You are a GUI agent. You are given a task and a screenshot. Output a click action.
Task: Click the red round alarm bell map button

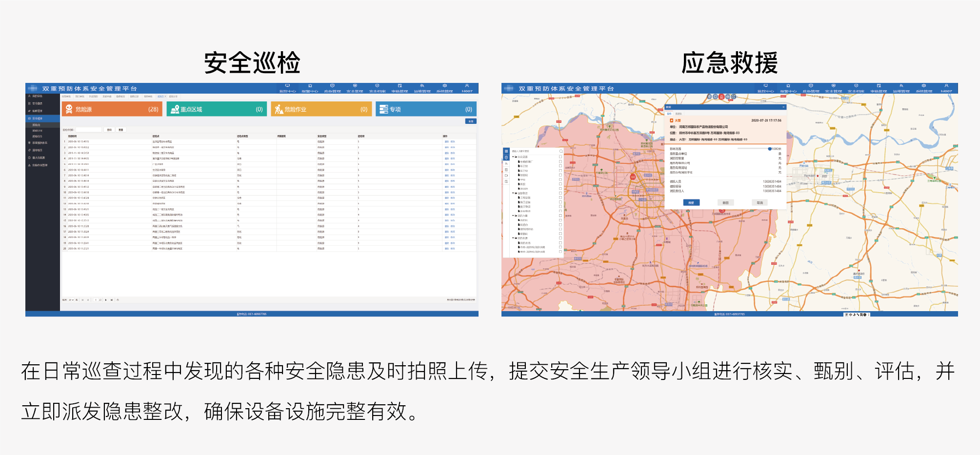click(721, 97)
